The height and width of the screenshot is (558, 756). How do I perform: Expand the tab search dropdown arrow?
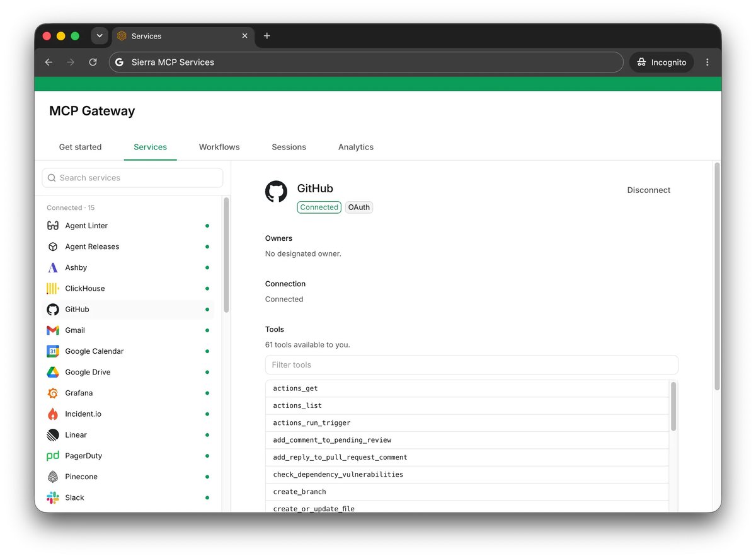[x=100, y=36]
